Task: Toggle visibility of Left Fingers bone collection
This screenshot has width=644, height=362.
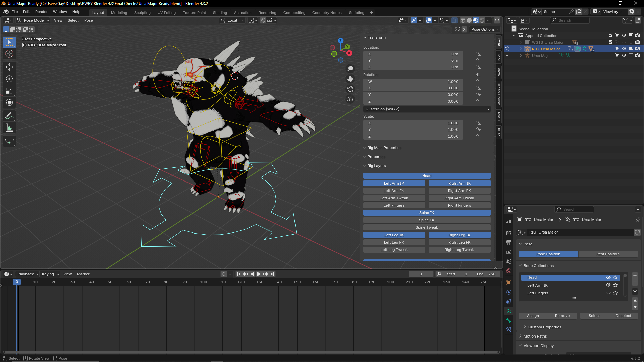Action: pyautogui.click(x=608, y=293)
